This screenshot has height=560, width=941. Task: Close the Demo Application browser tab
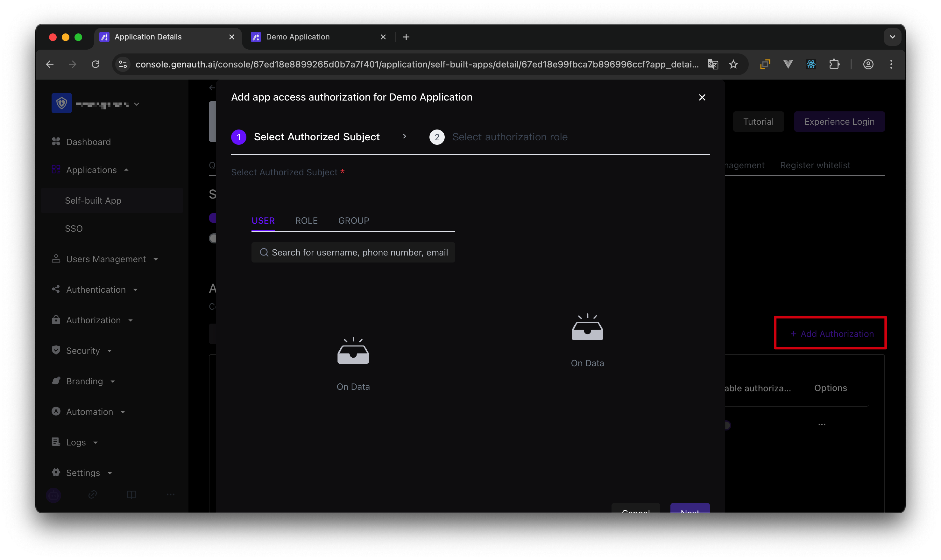tap(383, 37)
